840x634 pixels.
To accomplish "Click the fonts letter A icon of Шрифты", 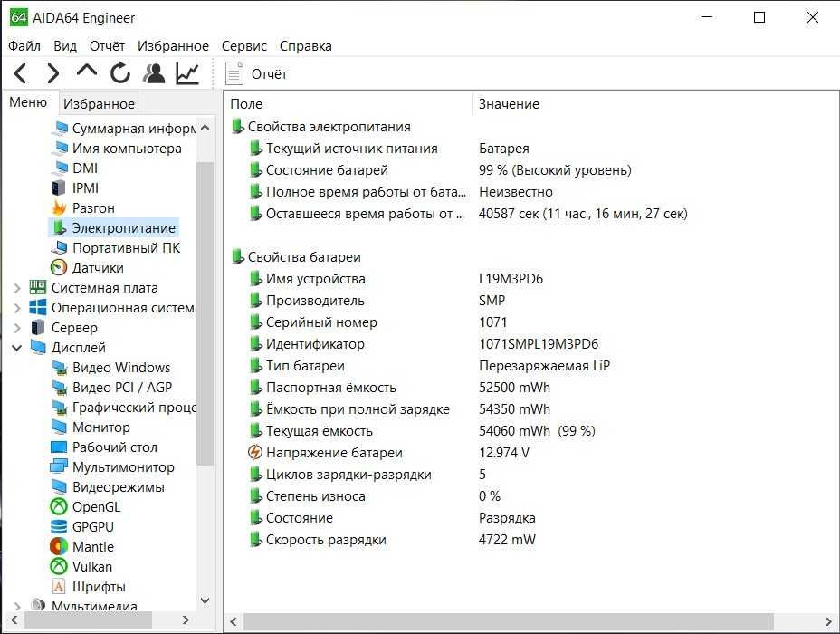I will tap(59, 586).
